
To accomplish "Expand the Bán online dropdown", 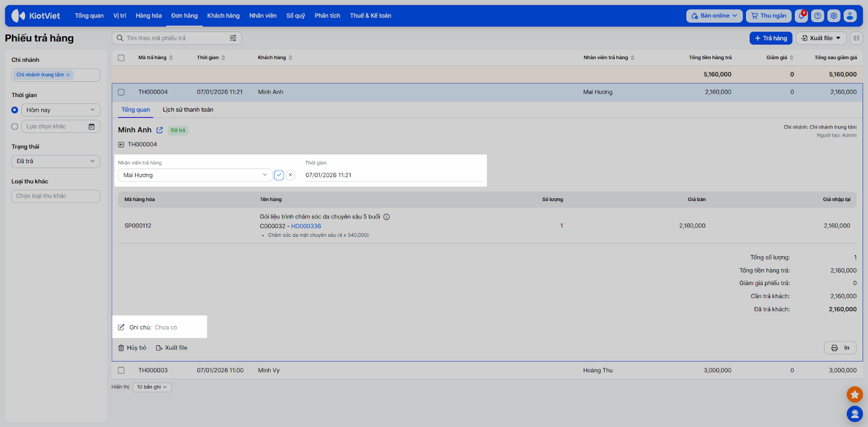I will (714, 16).
